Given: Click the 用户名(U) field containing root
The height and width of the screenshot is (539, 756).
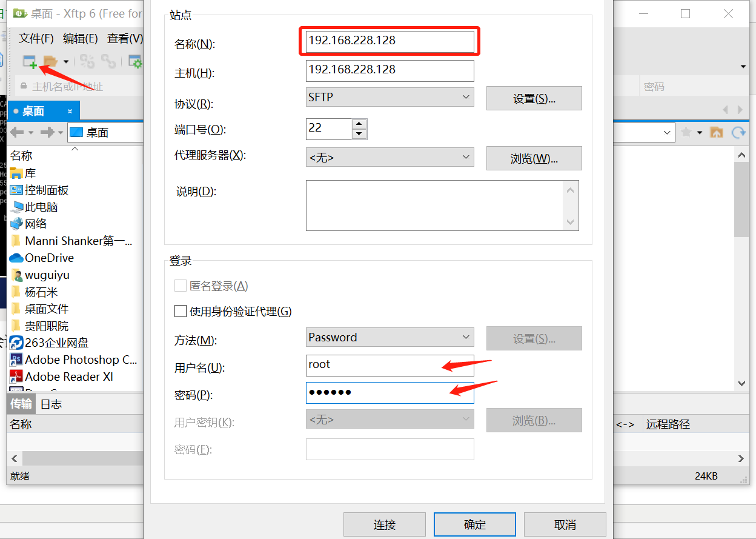Looking at the screenshot, I should (390, 365).
